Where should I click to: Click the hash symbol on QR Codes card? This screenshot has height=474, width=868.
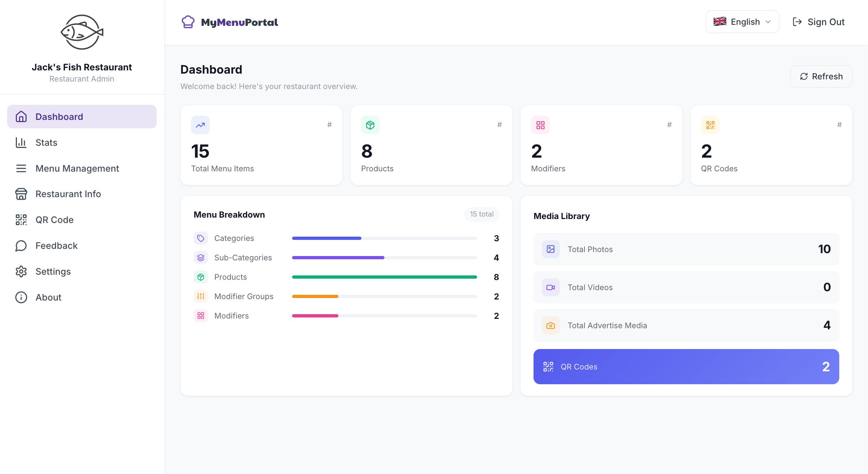point(839,125)
